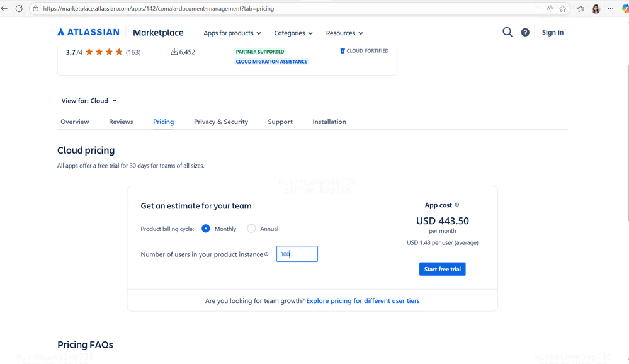Click the browser address bar URL

(x=159, y=8)
